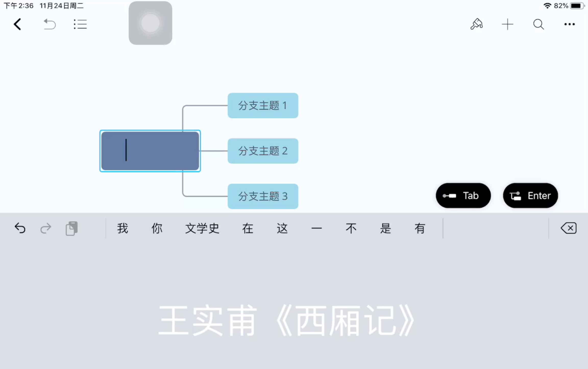Click the add node icon
The width and height of the screenshot is (588, 369).
click(x=507, y=24)
